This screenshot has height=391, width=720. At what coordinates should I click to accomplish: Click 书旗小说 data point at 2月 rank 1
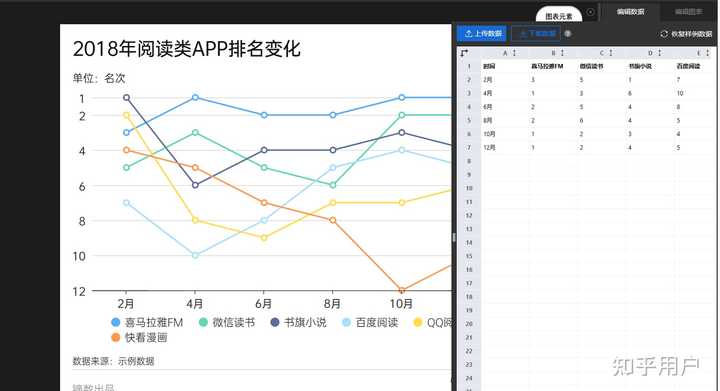click(126, 97)
